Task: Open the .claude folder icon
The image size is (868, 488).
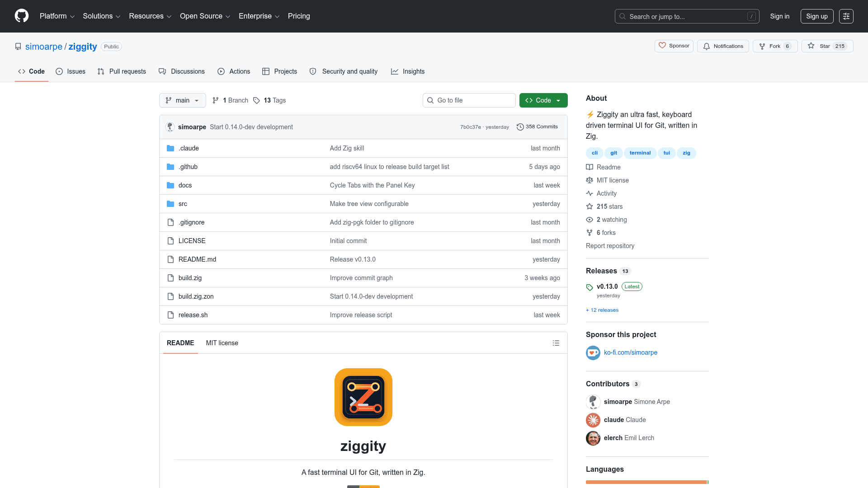Action: [x=170, y=148]
